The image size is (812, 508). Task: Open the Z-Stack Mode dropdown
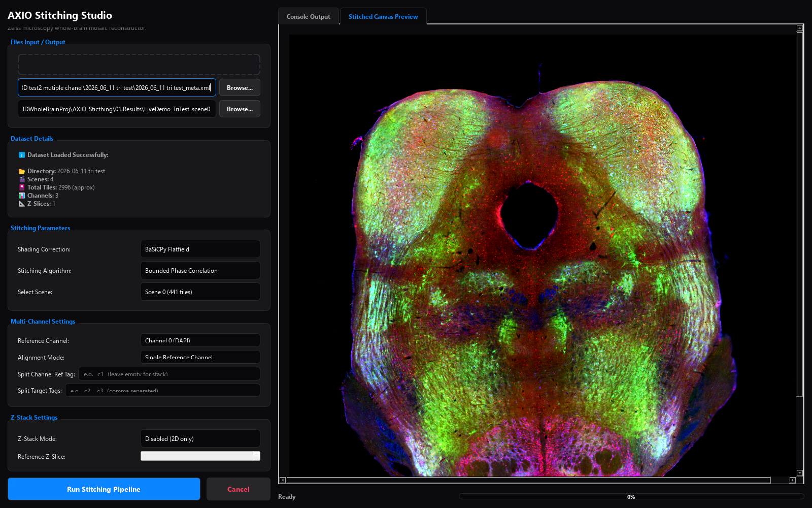(200, 438)
